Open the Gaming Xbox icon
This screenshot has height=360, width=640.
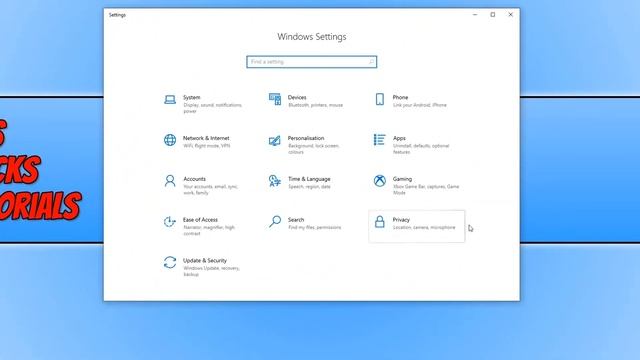[x=380, y=180]
